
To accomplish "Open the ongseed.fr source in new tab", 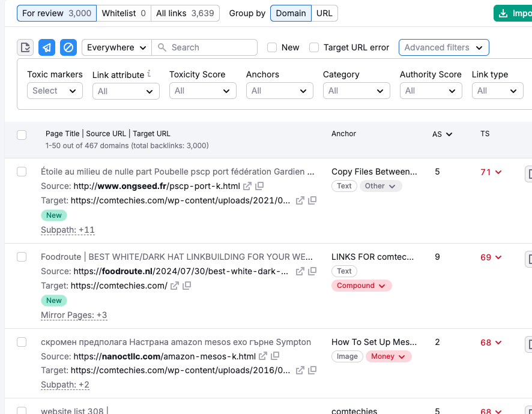I will point(249,186).
